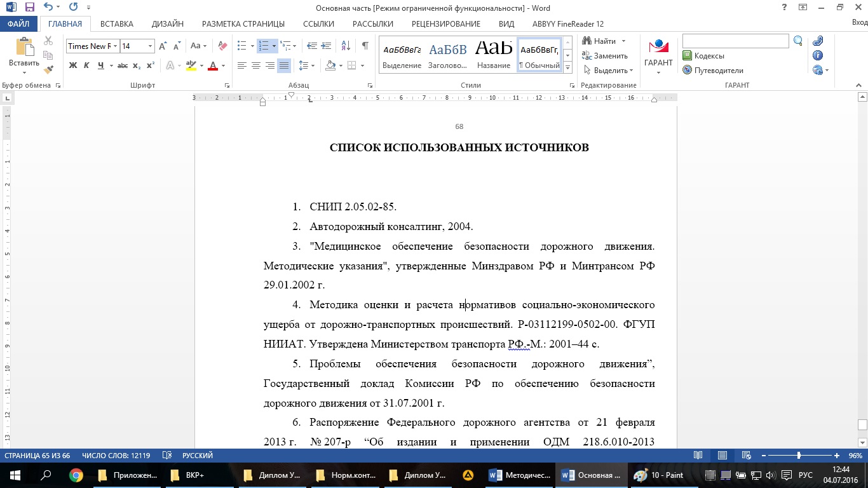The width and height of the screenshot is (868, 488).
Task: Open the ABBYY FineReader 12 tab
Action: (569, 24)
